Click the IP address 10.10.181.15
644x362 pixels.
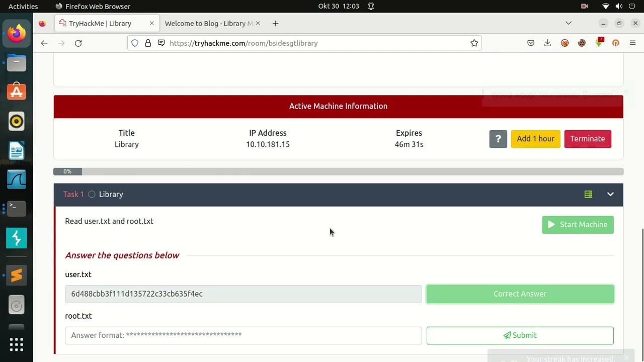[268, 144]
